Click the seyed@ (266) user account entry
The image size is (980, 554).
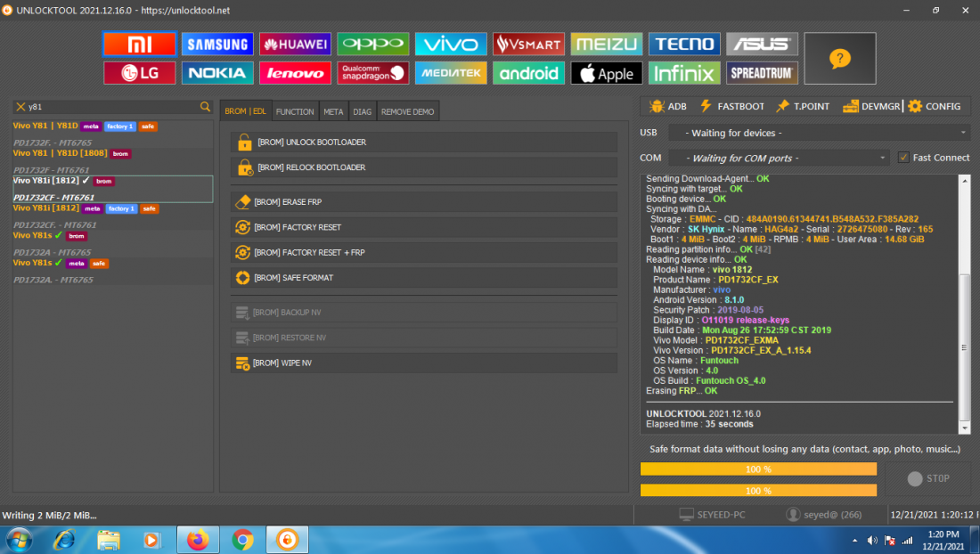coord(824,515)
